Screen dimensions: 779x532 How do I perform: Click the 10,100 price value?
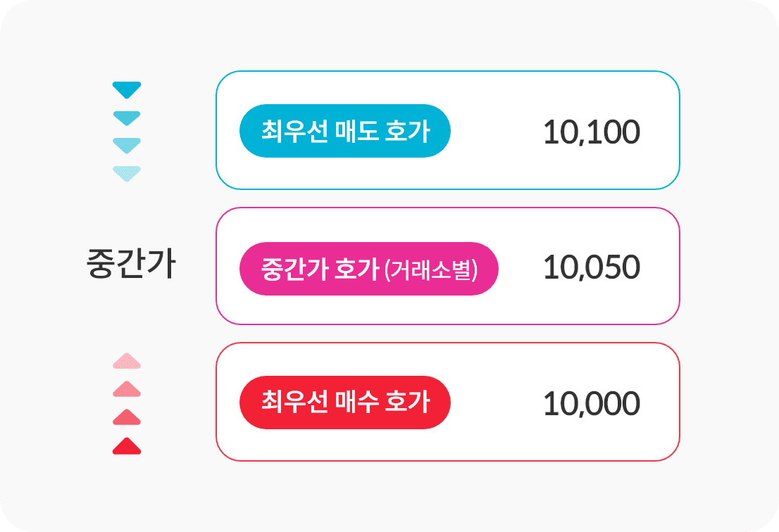click(x=591, y=132)
